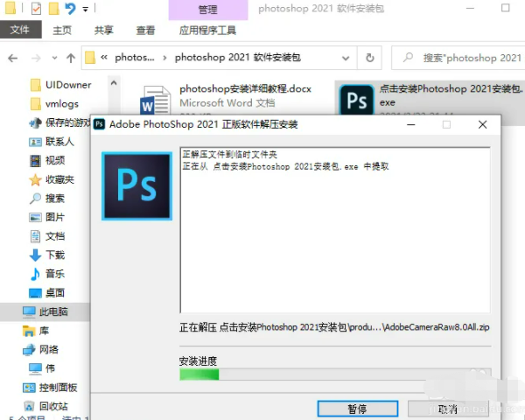Viewport: 525px width, 420px height.
Task: Click the 暂停 button in installer
Action: click(x=358, y=409)
